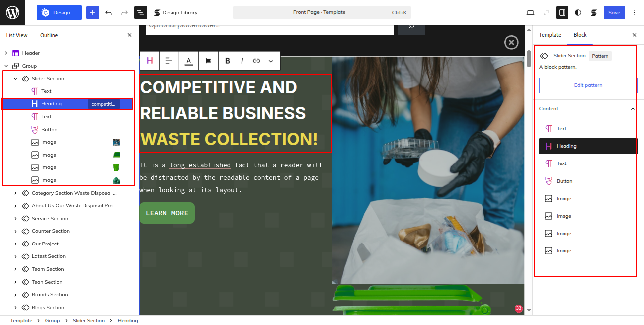Click the LEARN MORE button on canvas

coord(167,213)
